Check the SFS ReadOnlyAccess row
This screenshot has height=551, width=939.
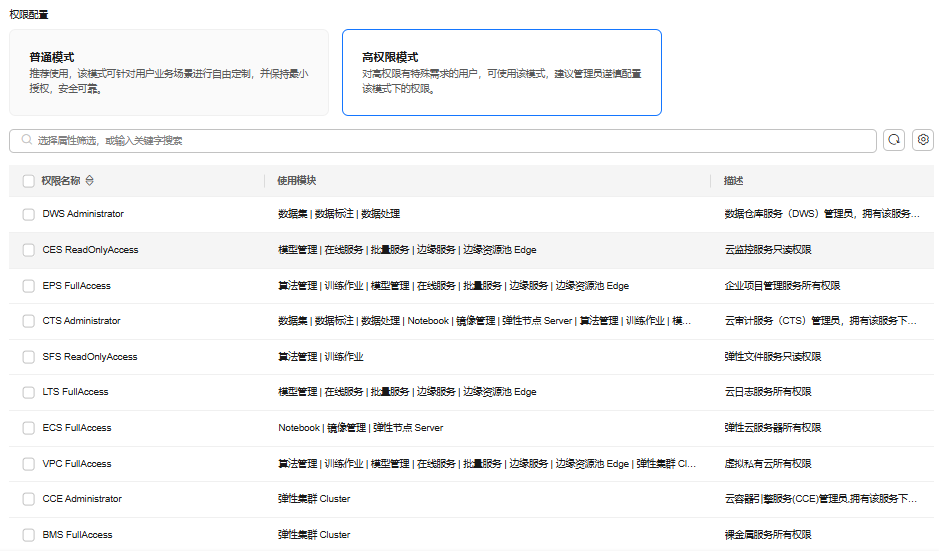28,357
